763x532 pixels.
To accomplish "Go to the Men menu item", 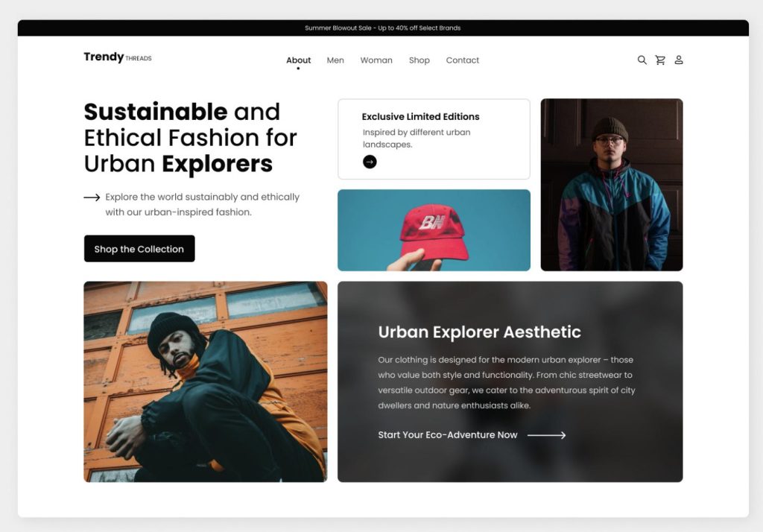I will click(x=335, y=60).
